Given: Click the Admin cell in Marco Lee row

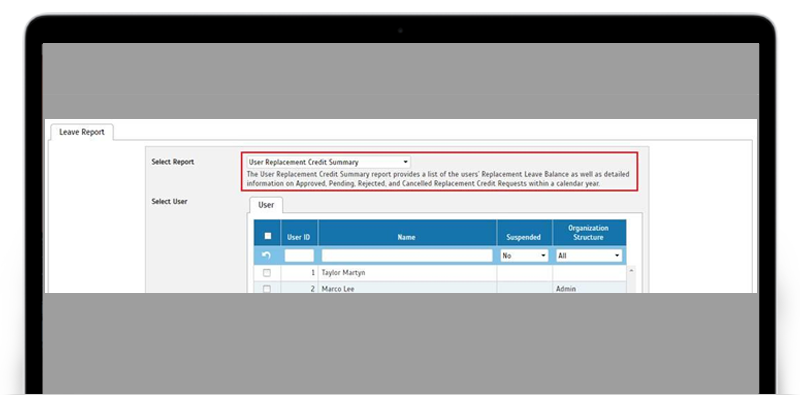Looking at the screenshot, I should 566,289.
